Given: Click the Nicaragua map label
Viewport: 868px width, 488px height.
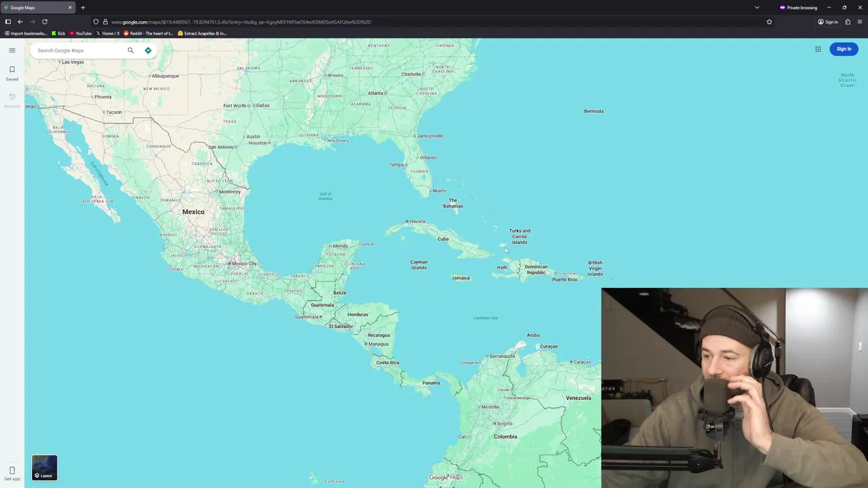Looking at the screenshot, I should [379, 335].
